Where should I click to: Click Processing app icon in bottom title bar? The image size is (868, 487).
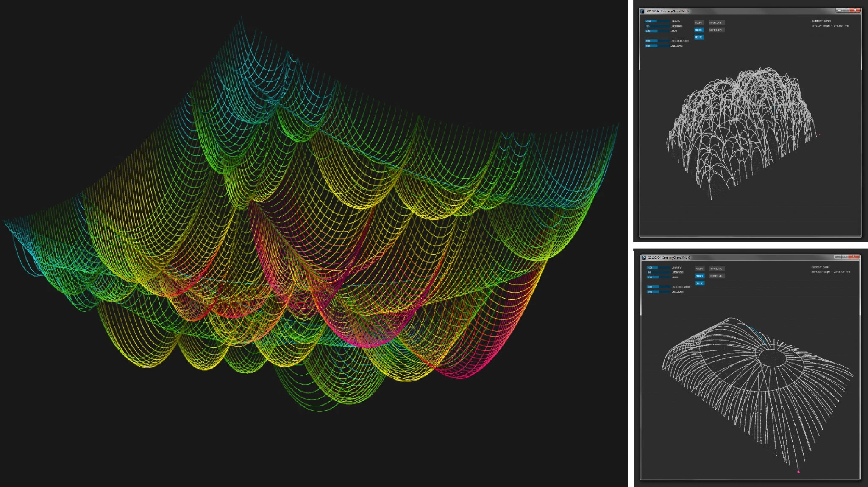point(644,257)
